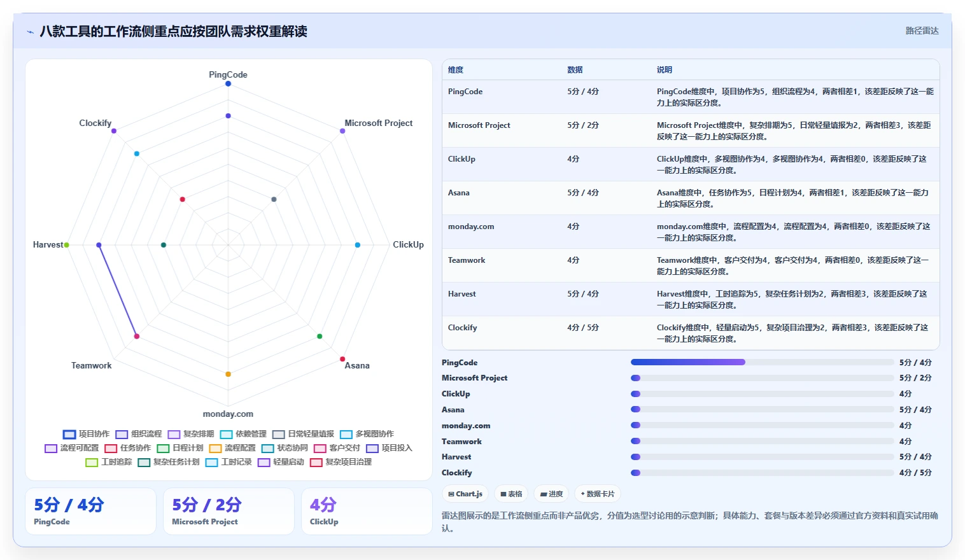Click the cyan point on Clockify axis
The image size is (965, 560).
(x=136, y=153)
